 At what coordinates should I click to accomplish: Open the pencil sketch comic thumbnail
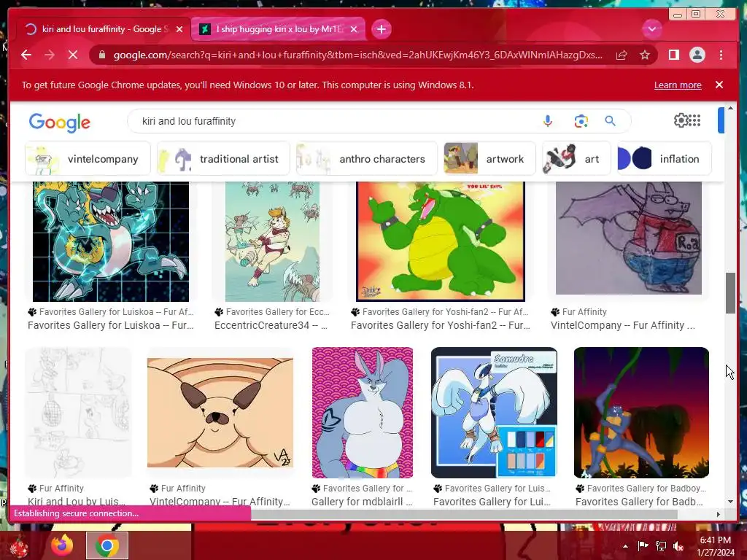pyautogui.click(x=78, y=413)
